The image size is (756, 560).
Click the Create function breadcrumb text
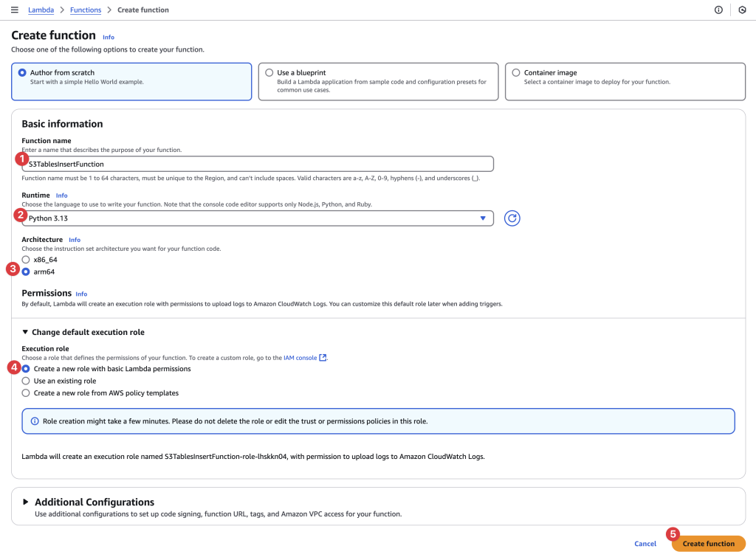click(143, 10)
